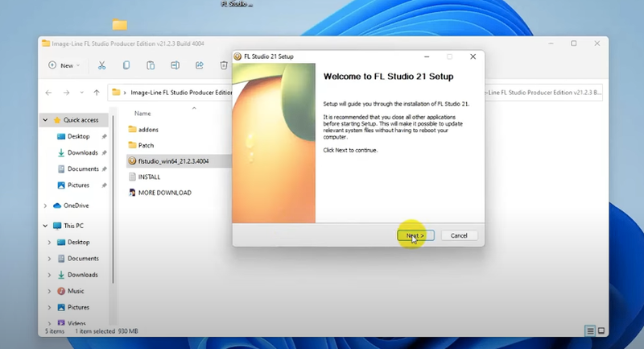The width and height of the screenshot is (644, 349).
Task: Click the Downloads icon under Quick access
Action: click(61, 152)
